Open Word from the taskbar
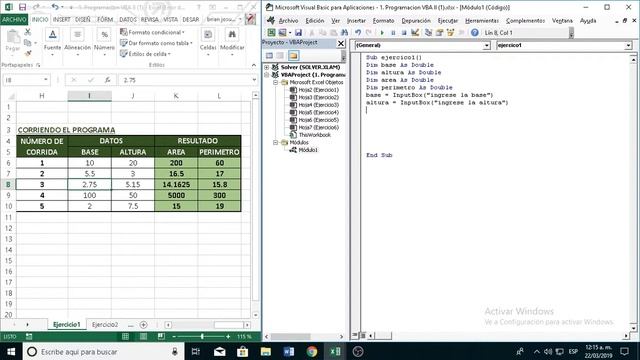The height and width of the screenshot is (360, 640). click(289, 351)
